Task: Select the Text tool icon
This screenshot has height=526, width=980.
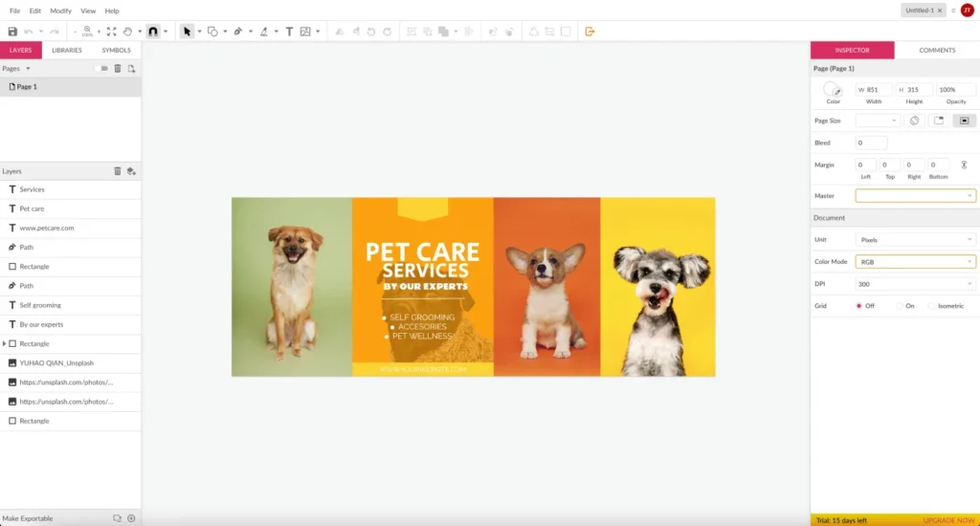Action: click(289, 32)
